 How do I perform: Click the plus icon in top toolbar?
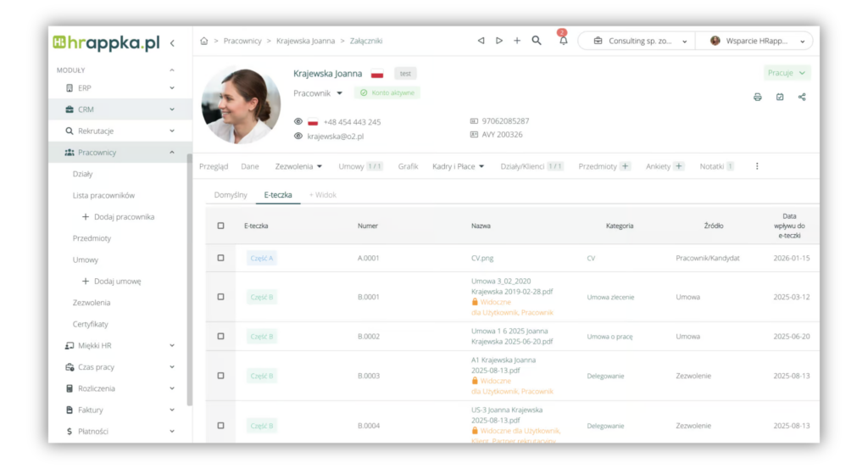(x=517, y=41)
